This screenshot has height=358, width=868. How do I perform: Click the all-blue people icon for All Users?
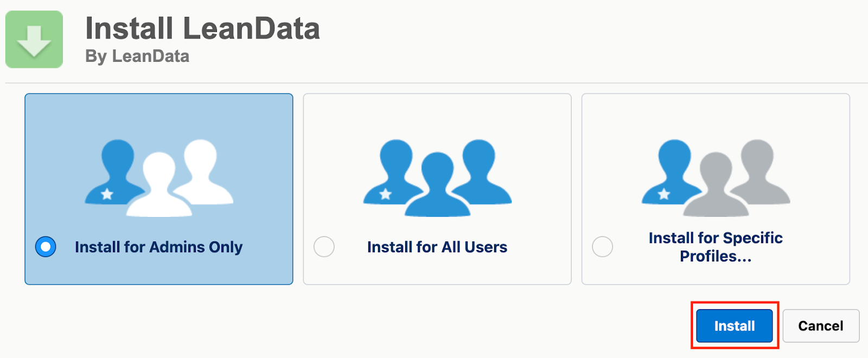point(437,177)
